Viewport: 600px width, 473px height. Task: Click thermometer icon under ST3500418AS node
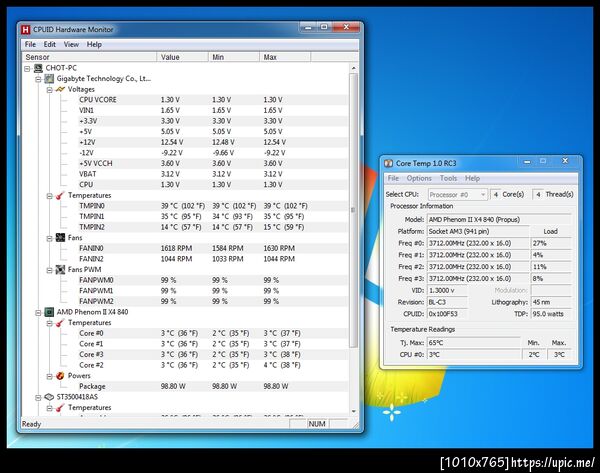pyautogui.click(x=60, y=408)
